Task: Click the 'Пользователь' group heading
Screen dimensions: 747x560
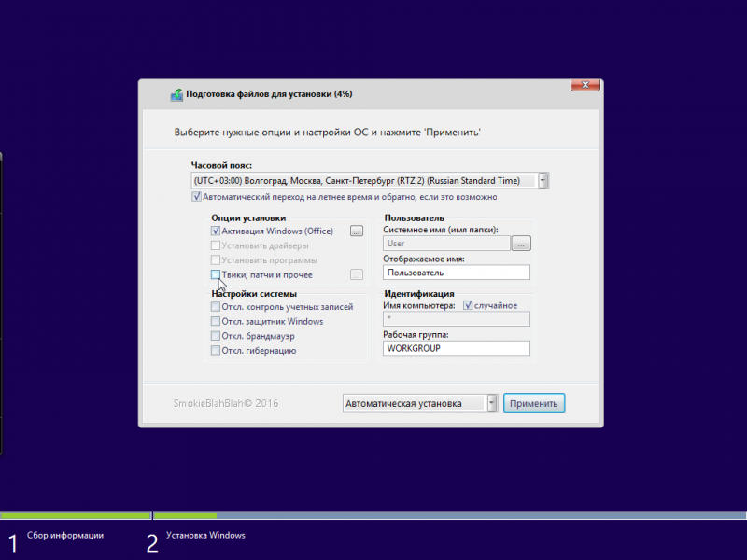Action: 414,217
